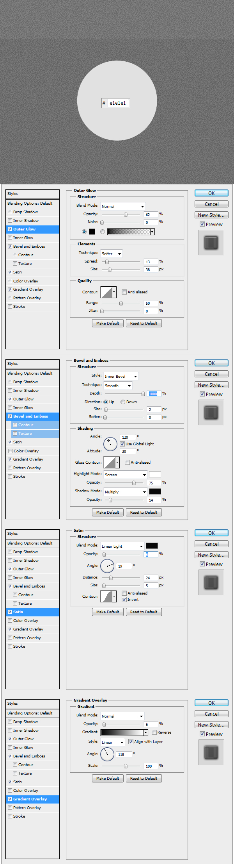Click the Outer Glow Spread slider handle
234x868 pixels.
[x=107, y=262]
